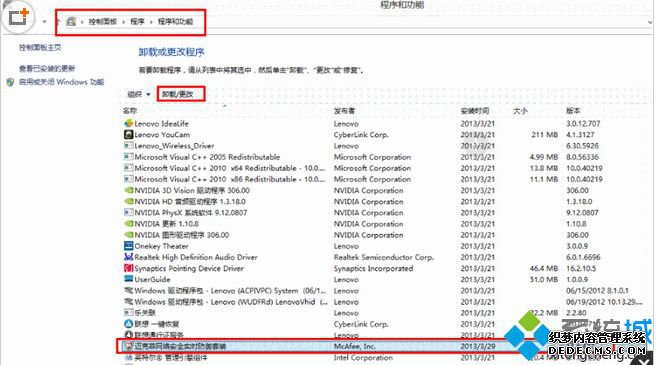Click the 控制面板 breadcrumb item
The width and height of the screenshot is (657, 365).
[x=102, y=21]
